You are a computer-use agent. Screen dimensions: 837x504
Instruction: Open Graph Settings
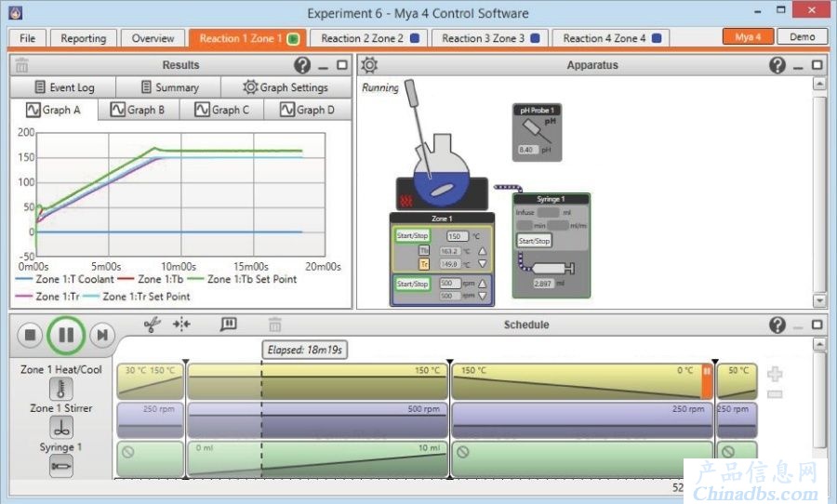pos(286,87)
